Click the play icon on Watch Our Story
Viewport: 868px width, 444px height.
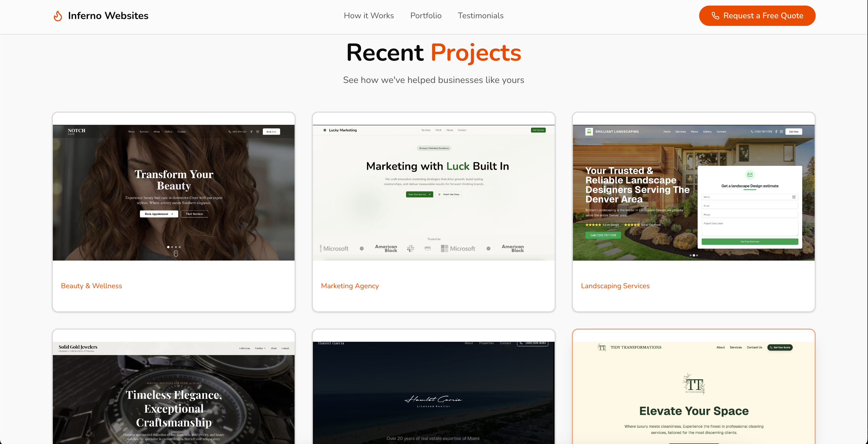pyautogui.click(x=440, y=194)
